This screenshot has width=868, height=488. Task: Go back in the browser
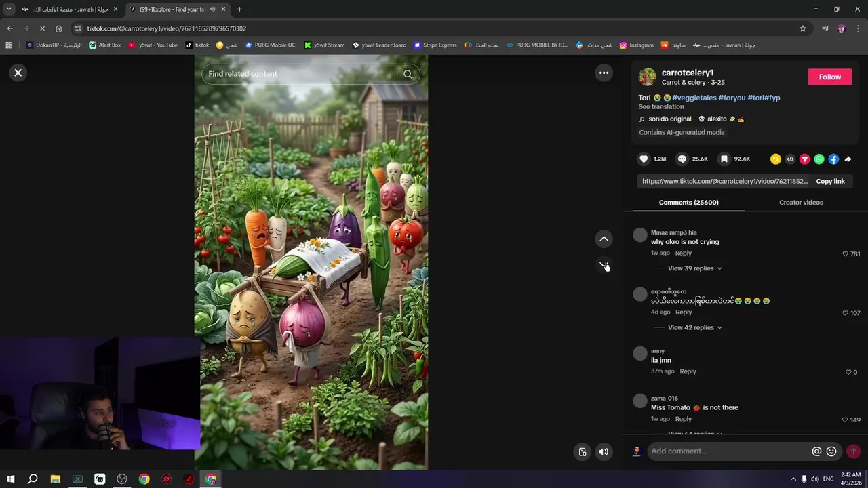click(9, 28)
